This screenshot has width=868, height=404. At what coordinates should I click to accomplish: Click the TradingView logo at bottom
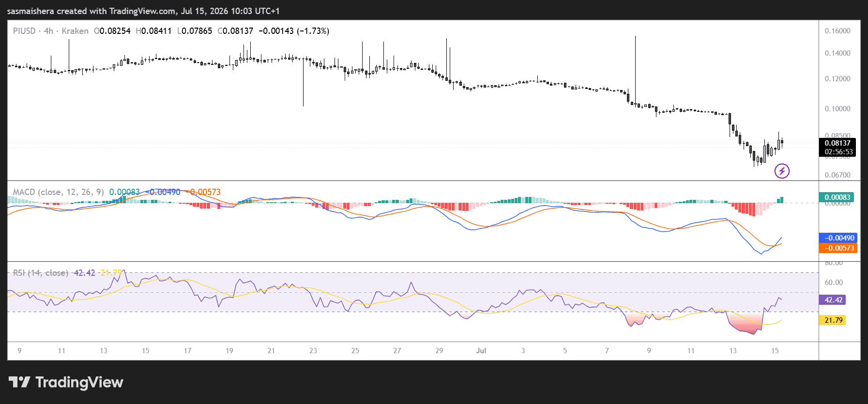click(x=66, y=382)
